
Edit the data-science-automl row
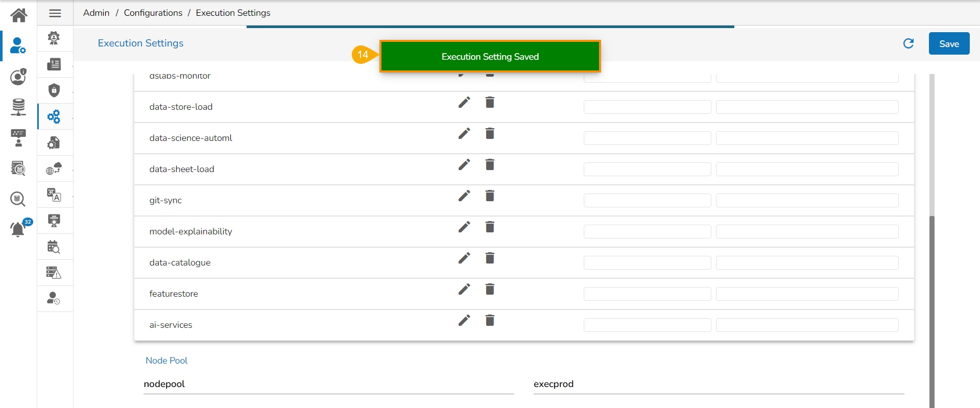(x=464, y=133)
